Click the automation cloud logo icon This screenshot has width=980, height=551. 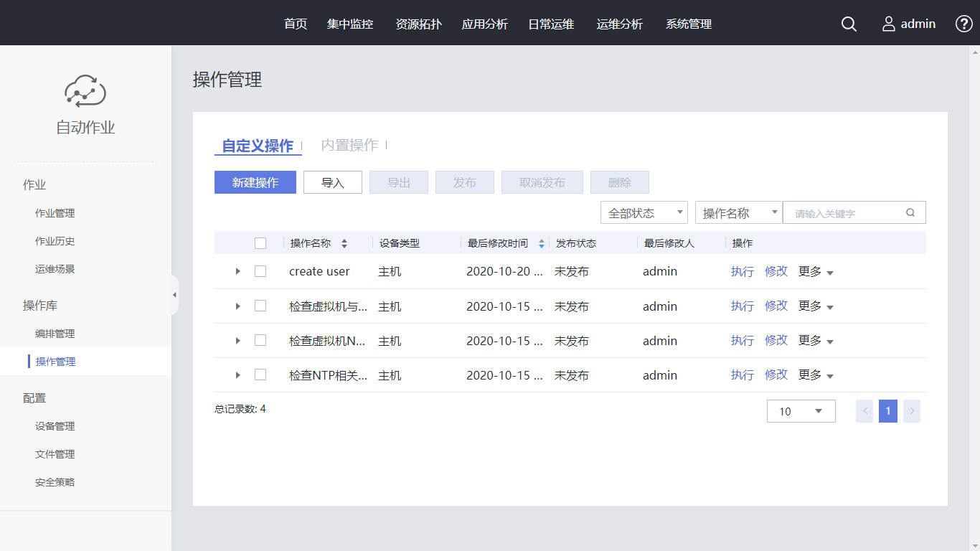pyautogui.click(x=85, y=91)
